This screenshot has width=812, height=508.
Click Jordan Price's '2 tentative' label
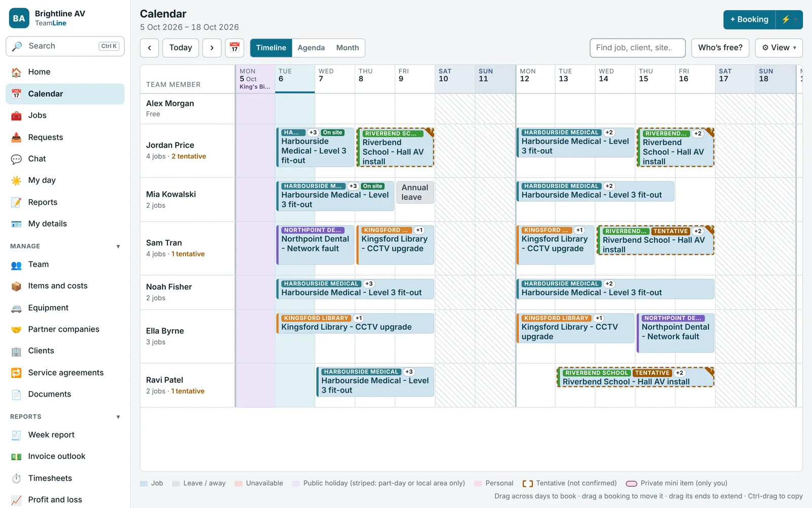tap(189, 156)
